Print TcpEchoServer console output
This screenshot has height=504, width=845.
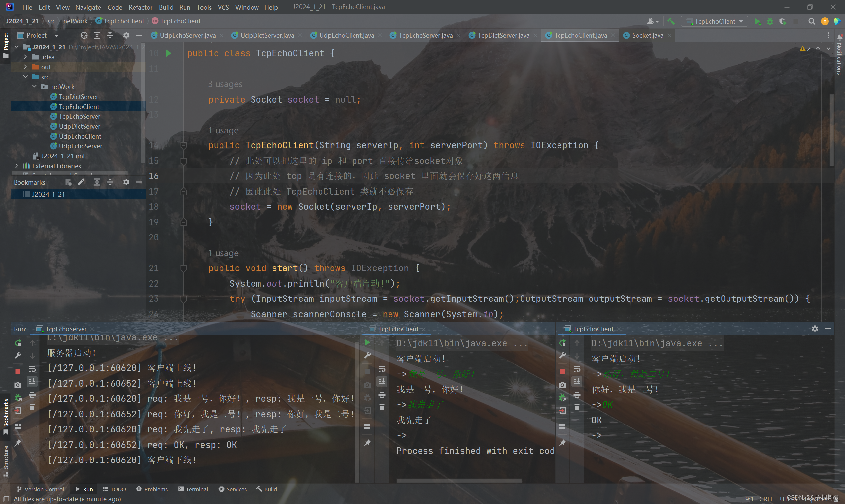pyautogui.click(x=32, y=394)
